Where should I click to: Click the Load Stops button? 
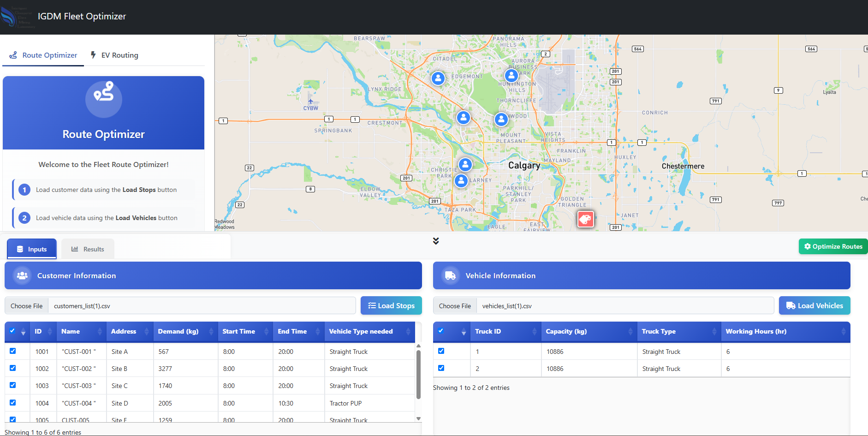pyautogui.click(x=391, y=305)
